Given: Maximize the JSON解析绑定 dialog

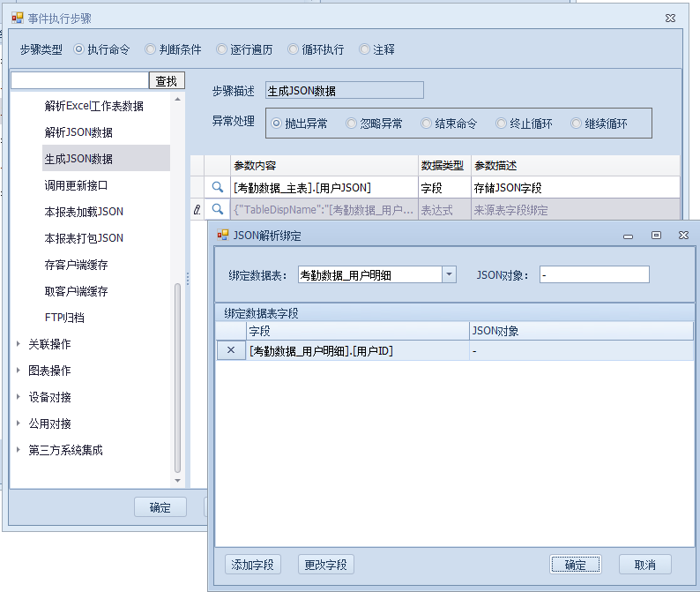Looking at the screenshot, I should [x=656, y=235].
